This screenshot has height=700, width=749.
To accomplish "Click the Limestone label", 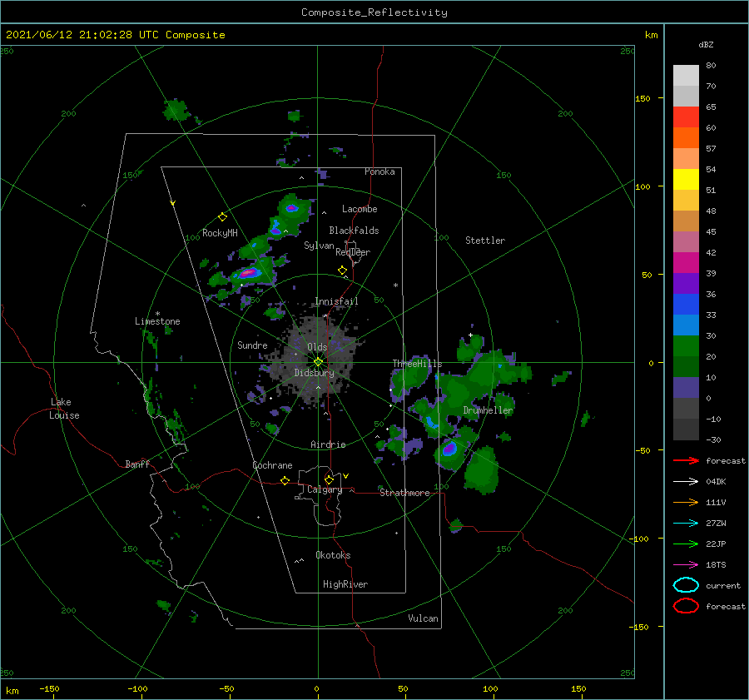I will 157,321.
